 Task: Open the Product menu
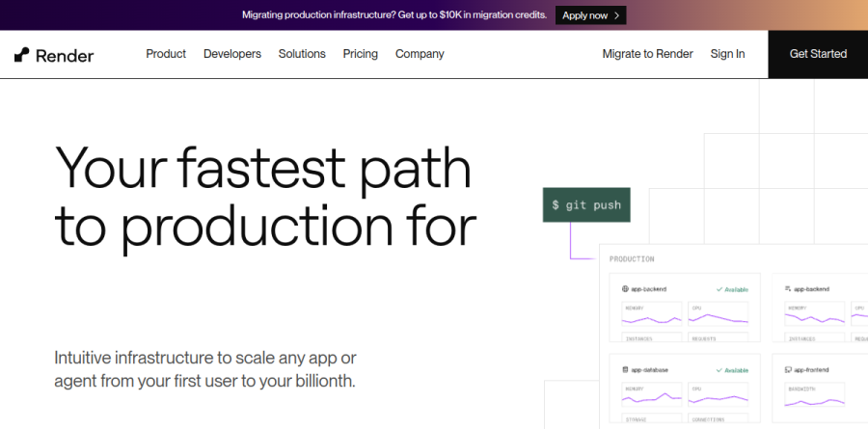point(166,54)
